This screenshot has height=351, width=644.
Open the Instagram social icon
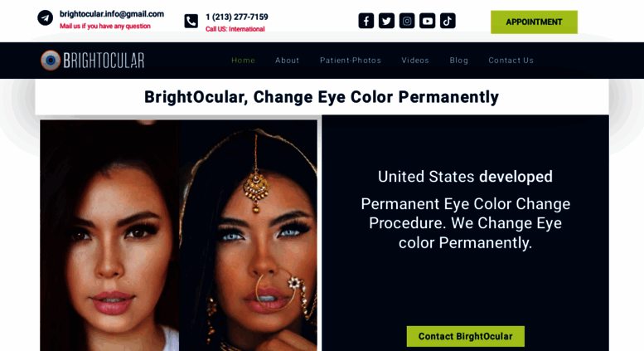pos(407,21)
